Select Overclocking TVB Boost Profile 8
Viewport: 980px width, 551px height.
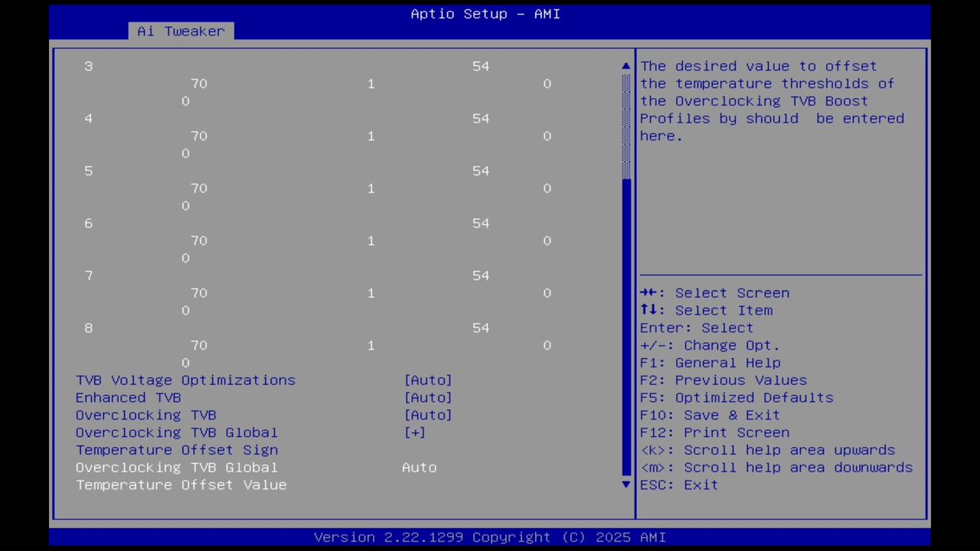pyautogui.click(x=88, y=328)
